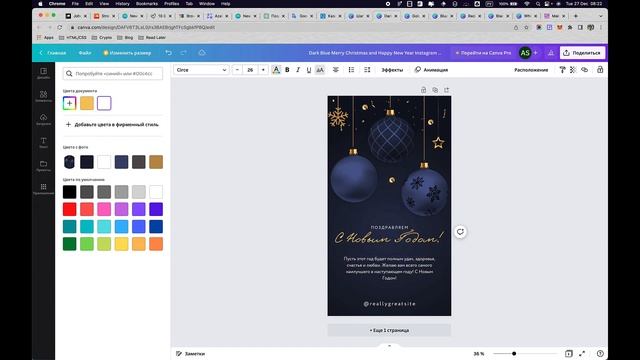Open the macOS File menu
Image resolution: width=640 pixels, height=360 pixels.
click(x=75, y=4)
